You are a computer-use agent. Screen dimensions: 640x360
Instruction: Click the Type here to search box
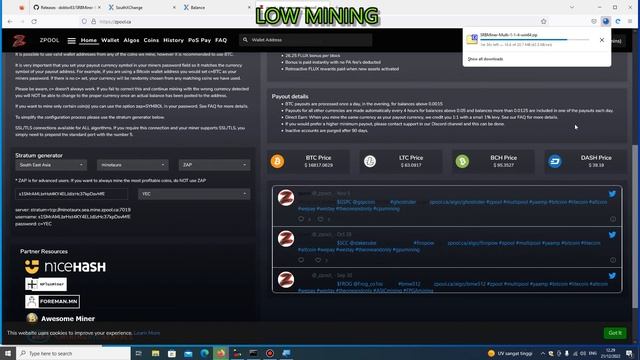73,353
